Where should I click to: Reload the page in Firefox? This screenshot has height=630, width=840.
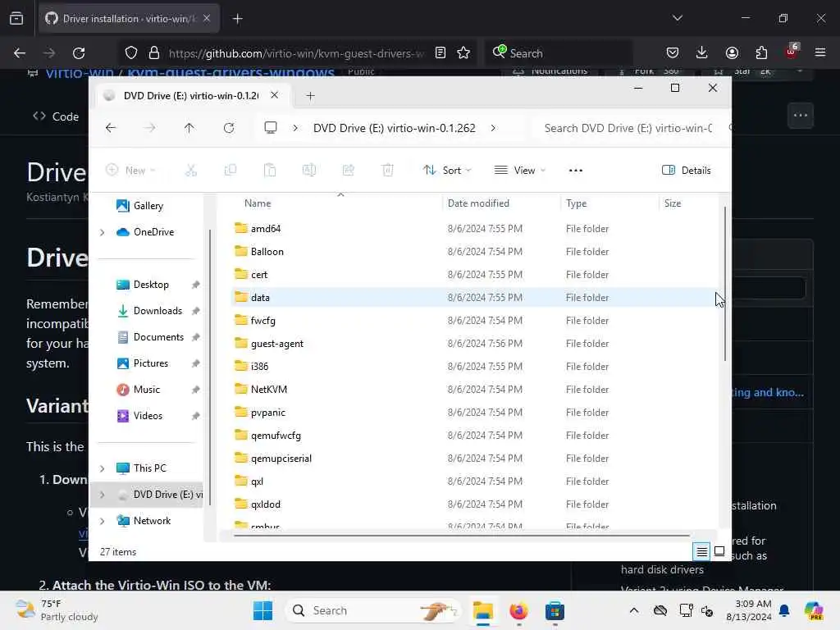[x=79, y=53]
